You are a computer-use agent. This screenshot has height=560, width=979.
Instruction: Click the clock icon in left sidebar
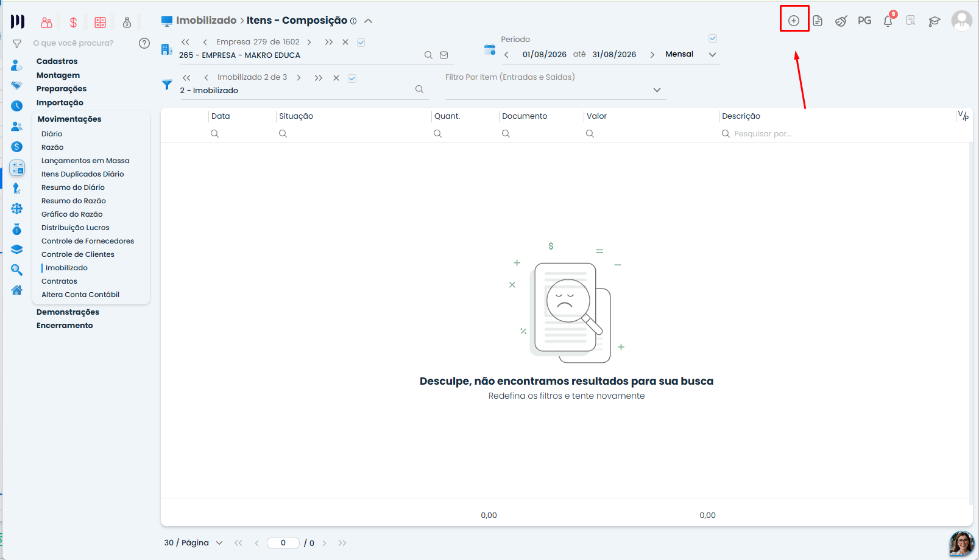tap(17, 106)
